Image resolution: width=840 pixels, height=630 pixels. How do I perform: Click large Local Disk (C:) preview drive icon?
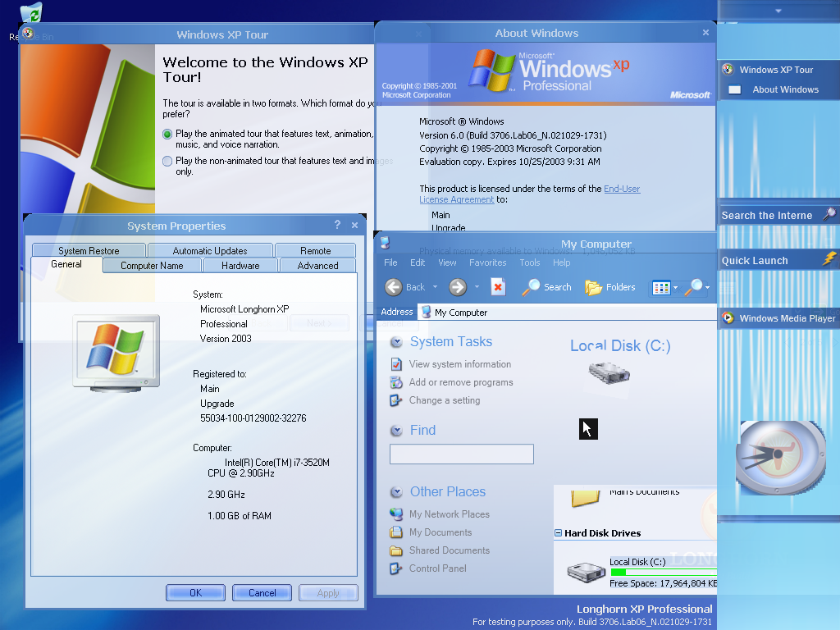(x=609, y=373)
